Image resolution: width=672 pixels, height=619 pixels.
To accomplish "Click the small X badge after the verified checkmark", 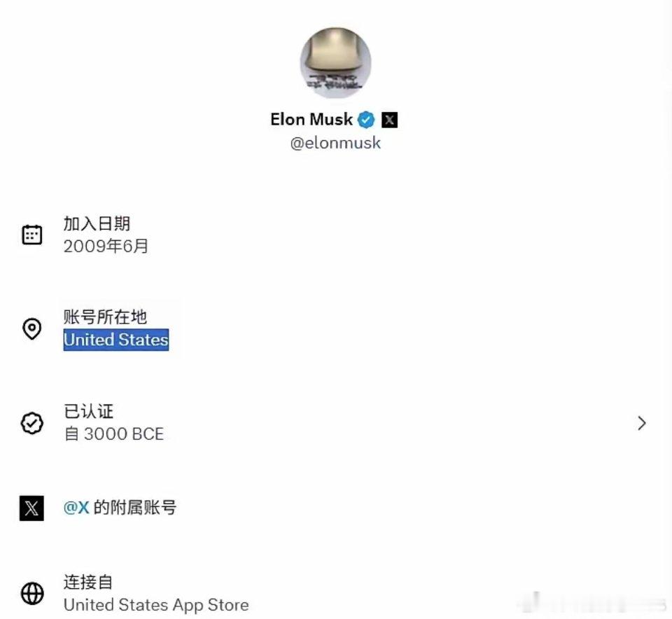I will [389, 119].
